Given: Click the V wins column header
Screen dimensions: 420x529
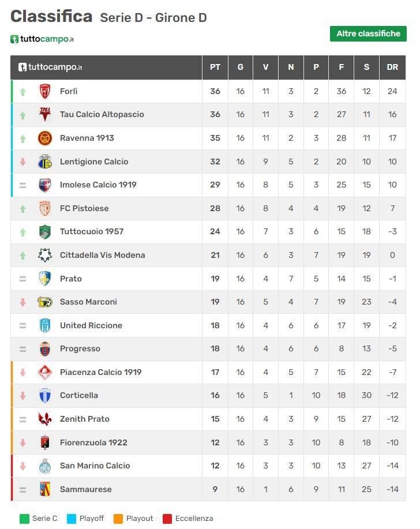Looking at the screenshot, I should 265,67.
